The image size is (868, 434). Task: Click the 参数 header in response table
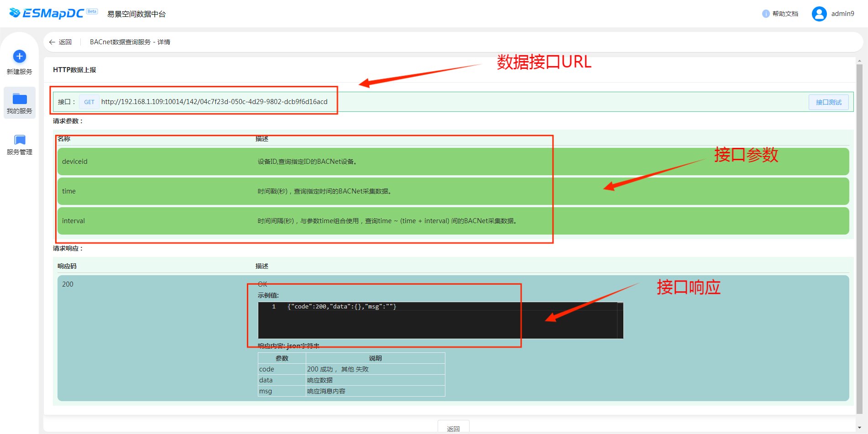point(282,358)
